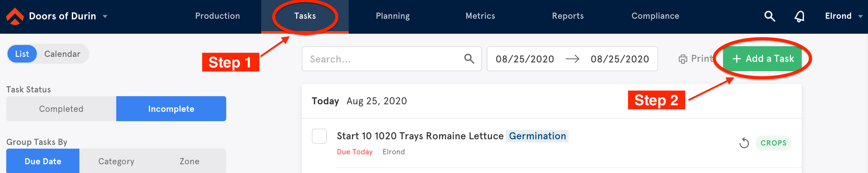
Task: Click the magnifier in the search field
Action: [x=469, y=59]
